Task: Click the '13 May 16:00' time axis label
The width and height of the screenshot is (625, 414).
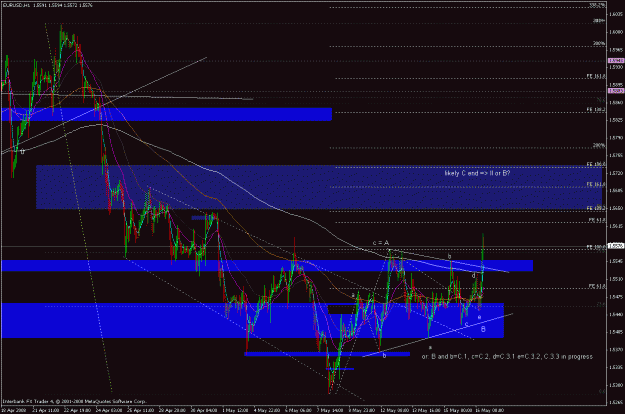Action: 426,410
